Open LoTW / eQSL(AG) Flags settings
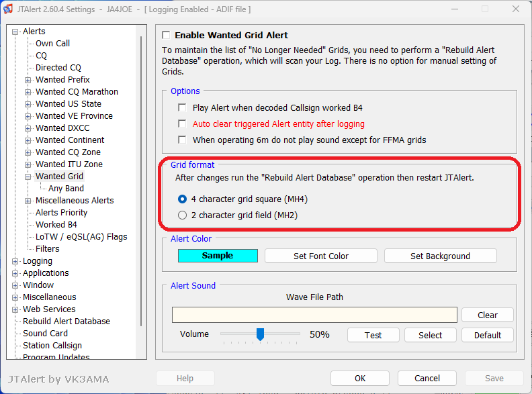Screen dimensions: 532x394 [81, 237]
